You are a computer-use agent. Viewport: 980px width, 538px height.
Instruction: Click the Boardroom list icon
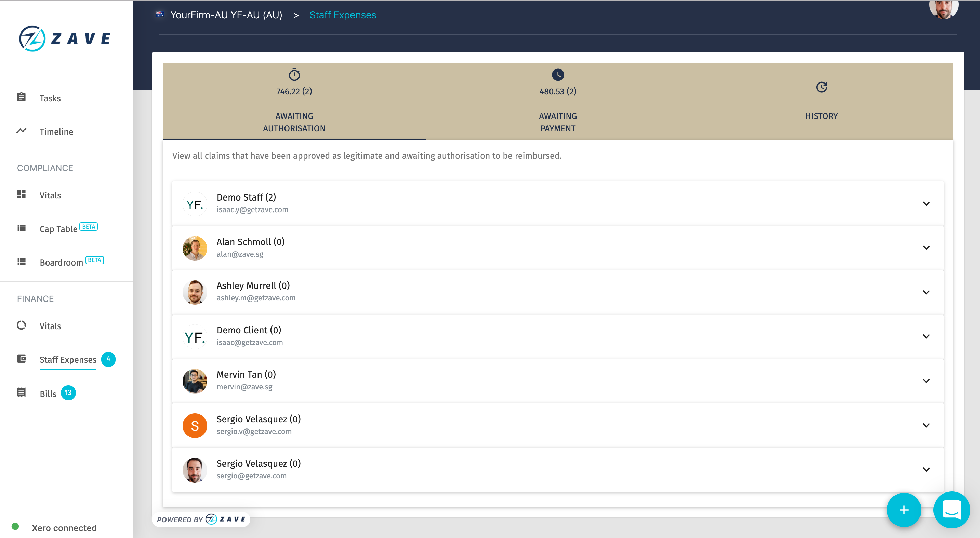pyautogui.click(x=21, y=261)
